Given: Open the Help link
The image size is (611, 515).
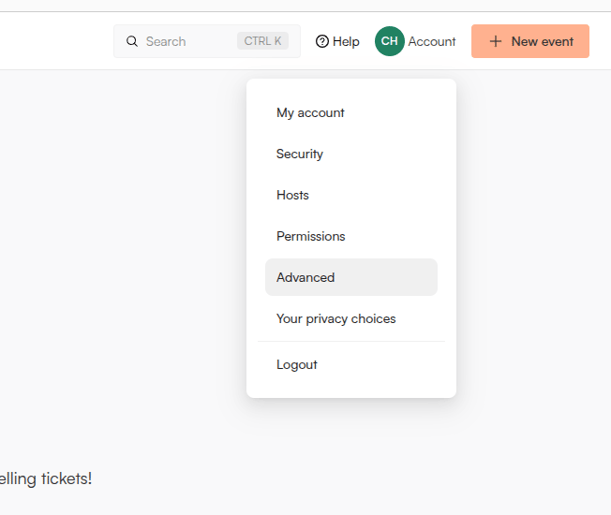Looking at the screenshot, I should pyautogui.click(x=337, y=41).
